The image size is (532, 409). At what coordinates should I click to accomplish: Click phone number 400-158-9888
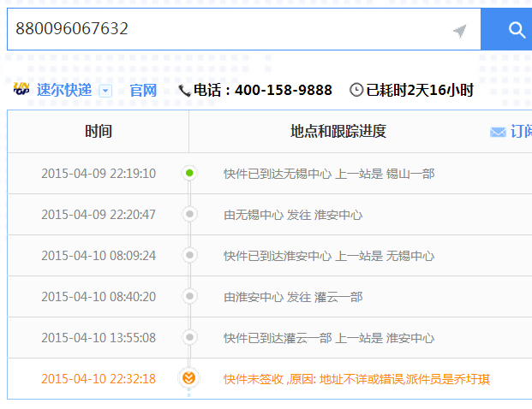(284, 90)
